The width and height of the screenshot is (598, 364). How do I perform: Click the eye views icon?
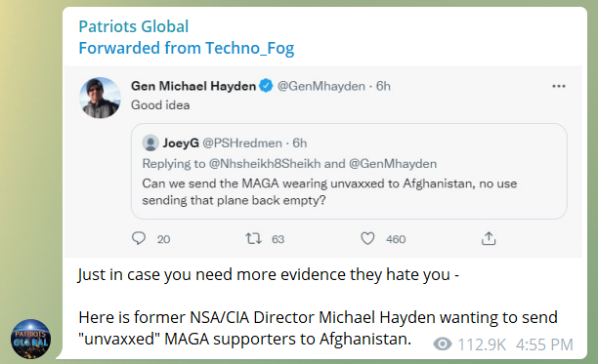pyautogui.click(x=443, y=344)
